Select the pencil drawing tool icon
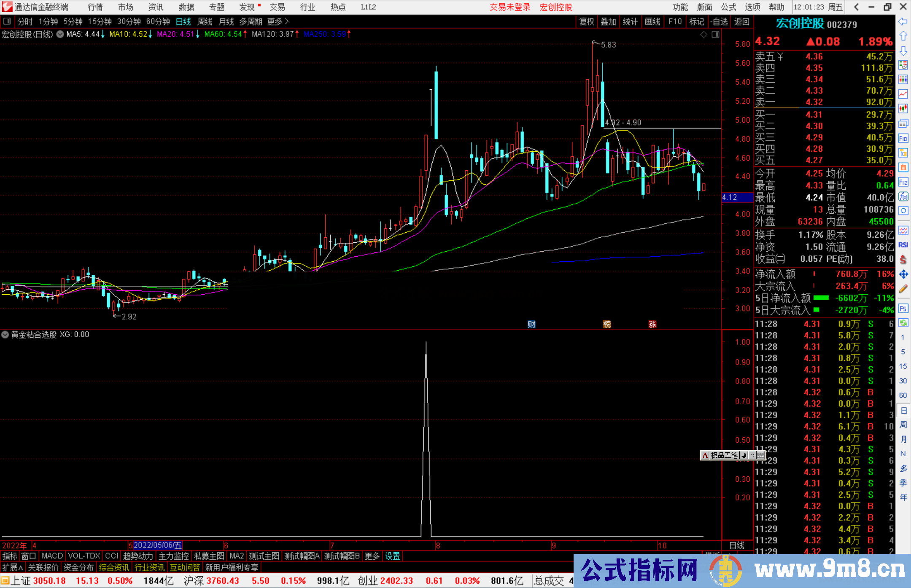This screenshot has width=911, height=588. [903, 288]
